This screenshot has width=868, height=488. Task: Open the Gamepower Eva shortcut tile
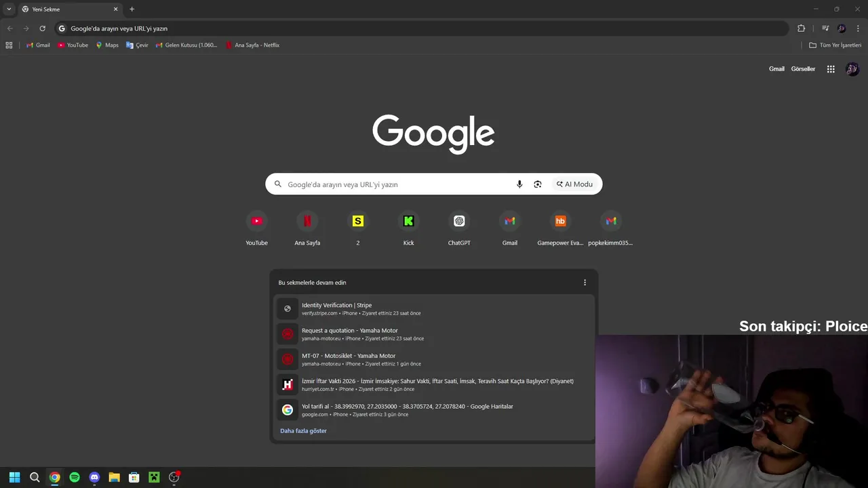pos(560,228)
